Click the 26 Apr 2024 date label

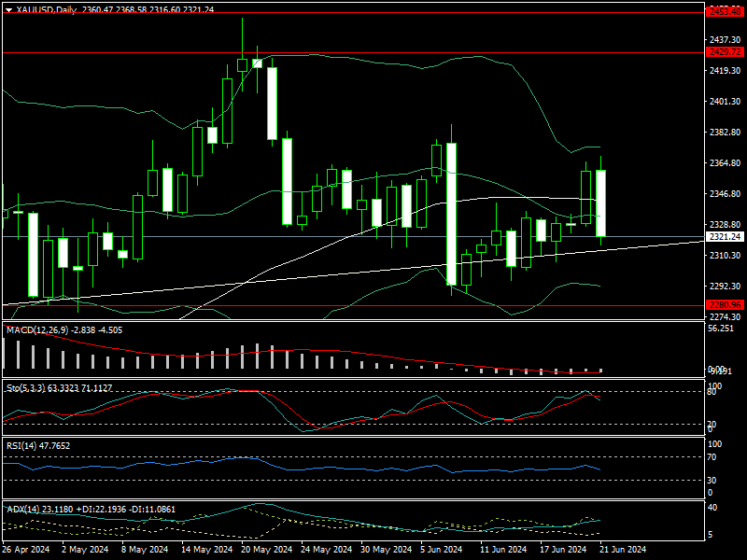click(26, 550)
